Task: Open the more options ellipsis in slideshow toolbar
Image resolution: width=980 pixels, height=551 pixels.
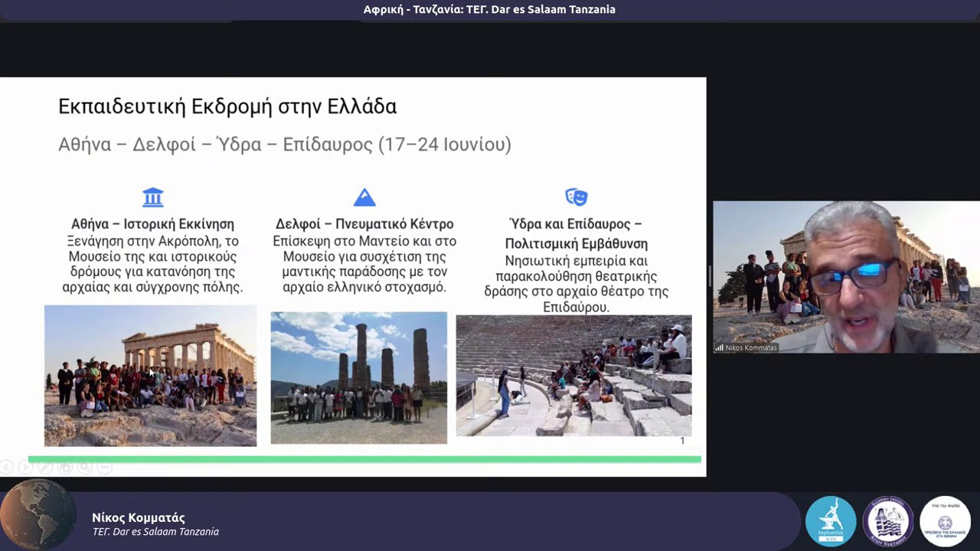Action: pos(106,467)
